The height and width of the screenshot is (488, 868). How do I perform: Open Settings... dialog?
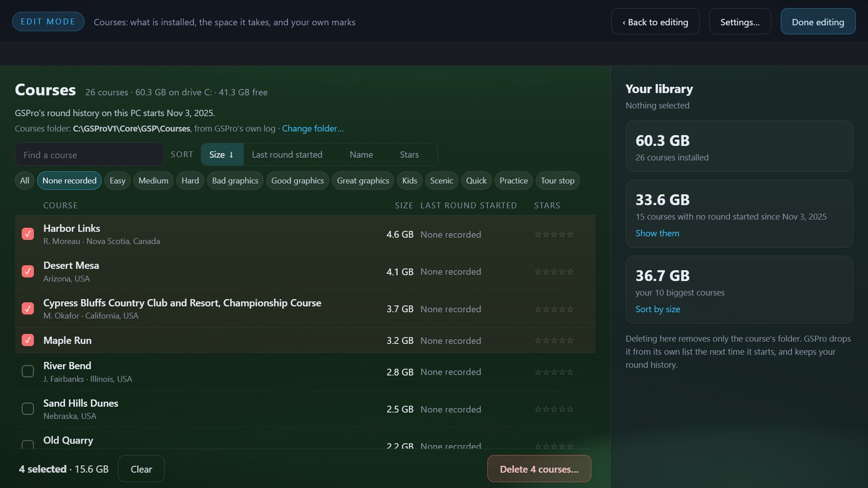pyautogui.click(x=740, y=22)
